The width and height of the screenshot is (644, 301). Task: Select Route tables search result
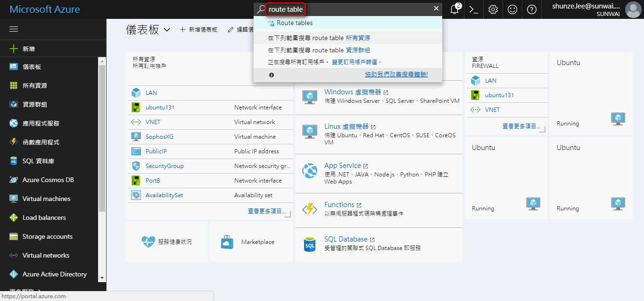click(348, 23)
